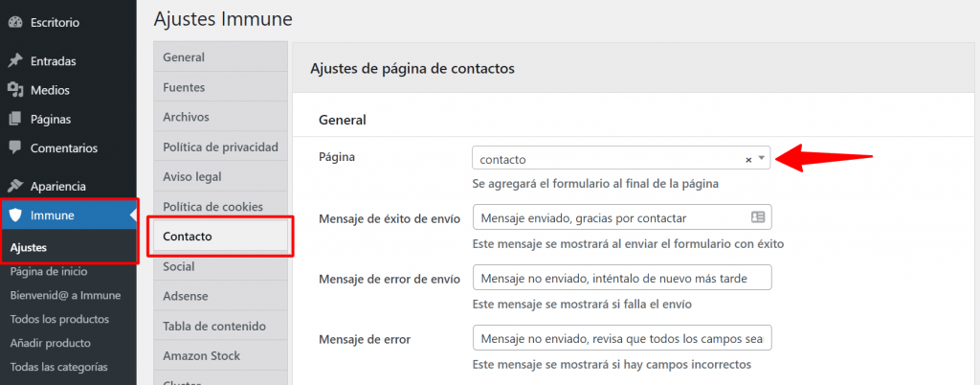This screenshot has width=980, height=385.
Task: Switch to the General settings tab
Action: tap(184, 57)
